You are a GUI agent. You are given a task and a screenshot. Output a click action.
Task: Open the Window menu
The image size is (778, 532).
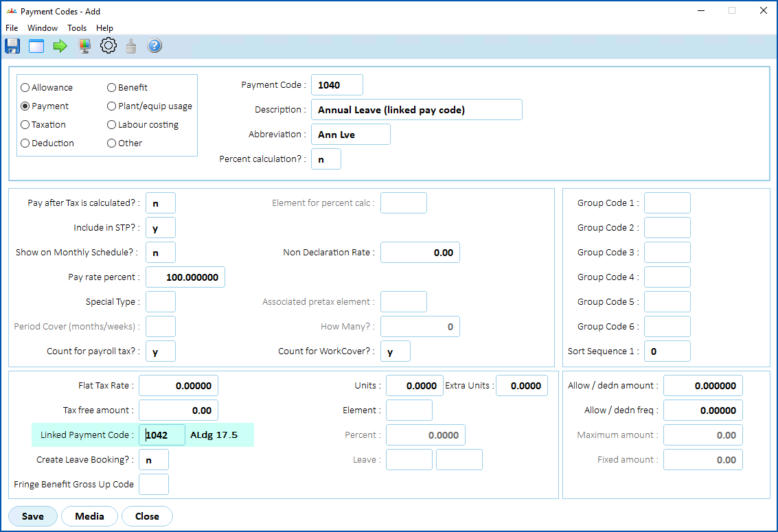[42, 28]
